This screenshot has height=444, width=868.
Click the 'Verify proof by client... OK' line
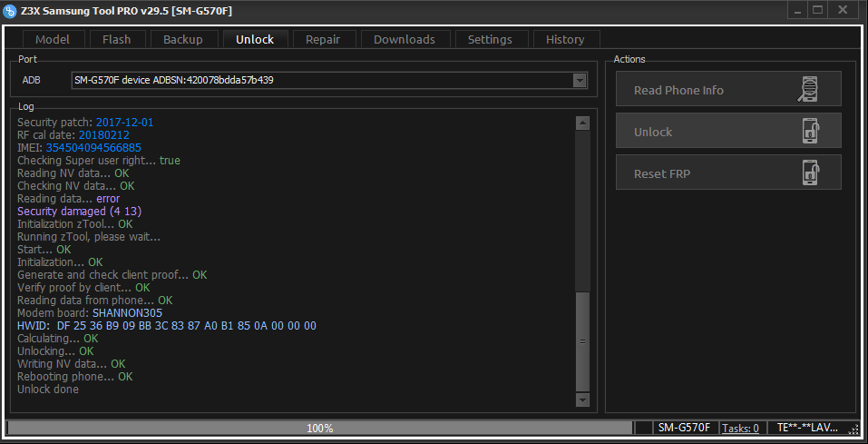click(x=83, y=288)
